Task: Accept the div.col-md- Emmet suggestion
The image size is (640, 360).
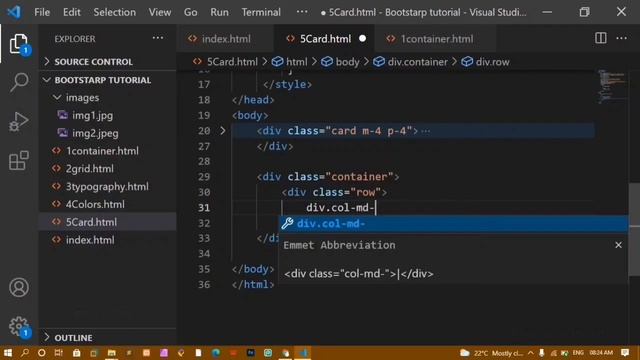Action: (x=453, y=223)
